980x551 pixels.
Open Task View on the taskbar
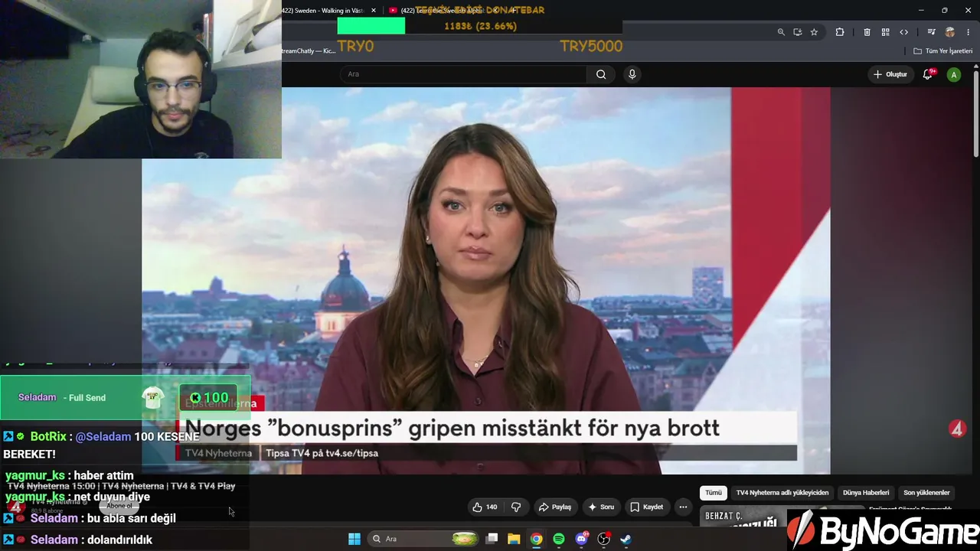pos(492,539)
